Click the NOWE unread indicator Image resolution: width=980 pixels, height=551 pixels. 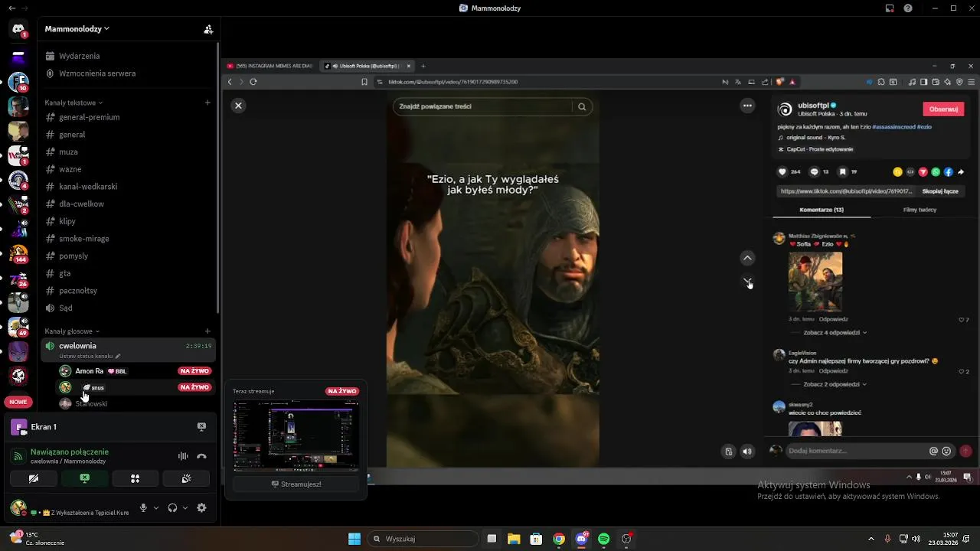(18, 402)
